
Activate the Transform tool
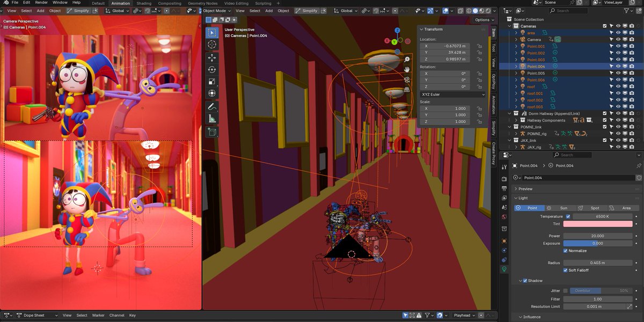[x=212, y=93]
